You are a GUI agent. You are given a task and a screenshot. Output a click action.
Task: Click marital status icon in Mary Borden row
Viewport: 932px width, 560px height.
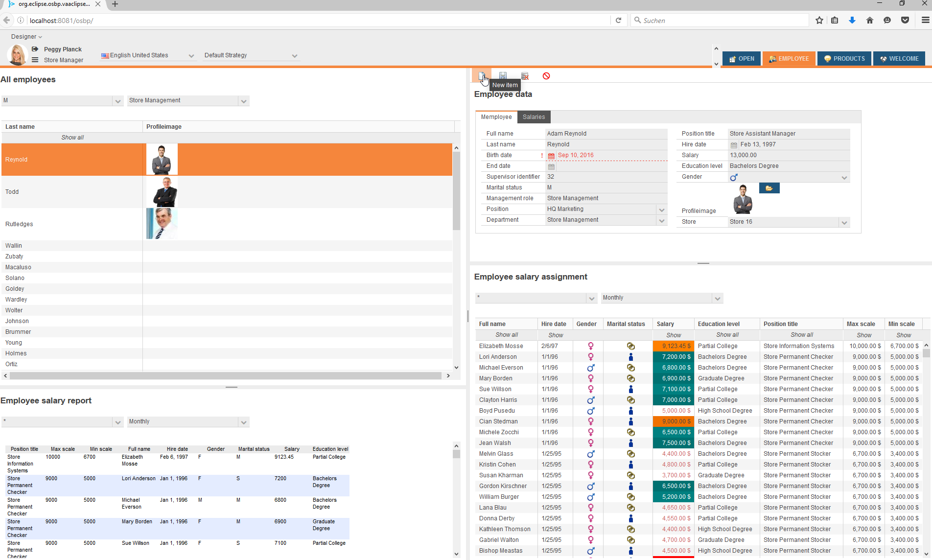pyautogui.click(x=631, y=378)
